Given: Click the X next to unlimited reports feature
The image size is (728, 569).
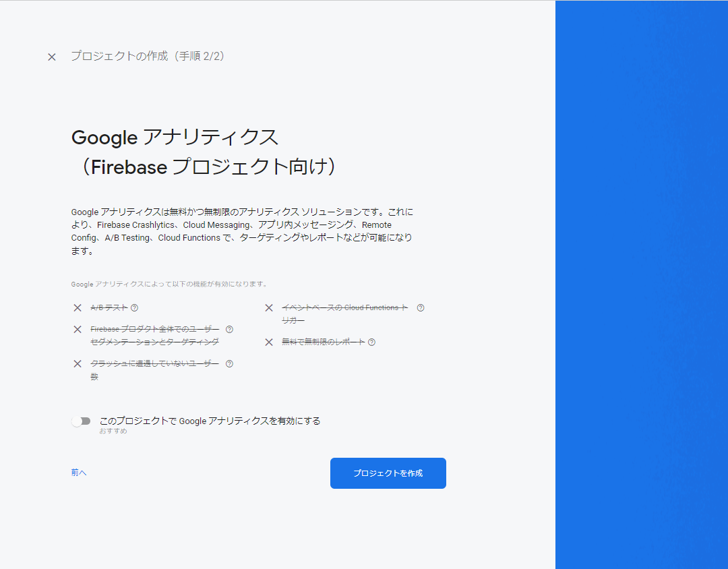Looking at the screenshot, I should coord(269,342).
